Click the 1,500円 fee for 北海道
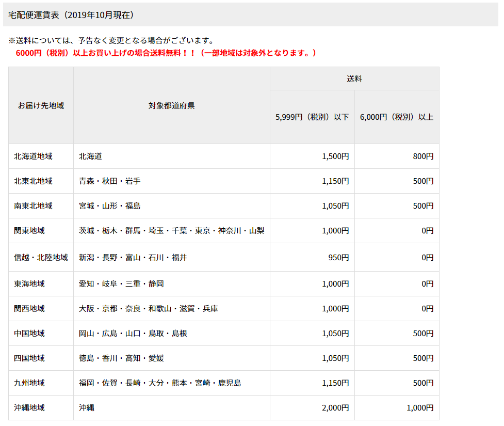 pos(335,156)
